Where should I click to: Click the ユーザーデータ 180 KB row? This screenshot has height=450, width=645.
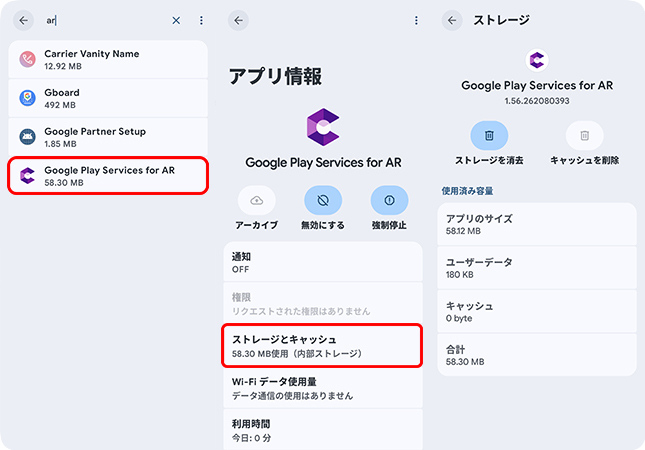(x=537, y=268)
